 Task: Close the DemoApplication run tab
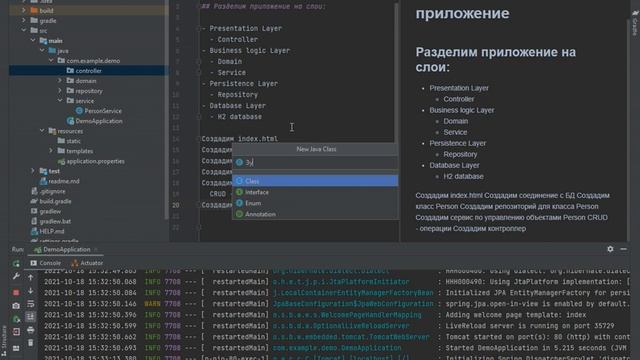pyautogui.click(x=96, y=249)
